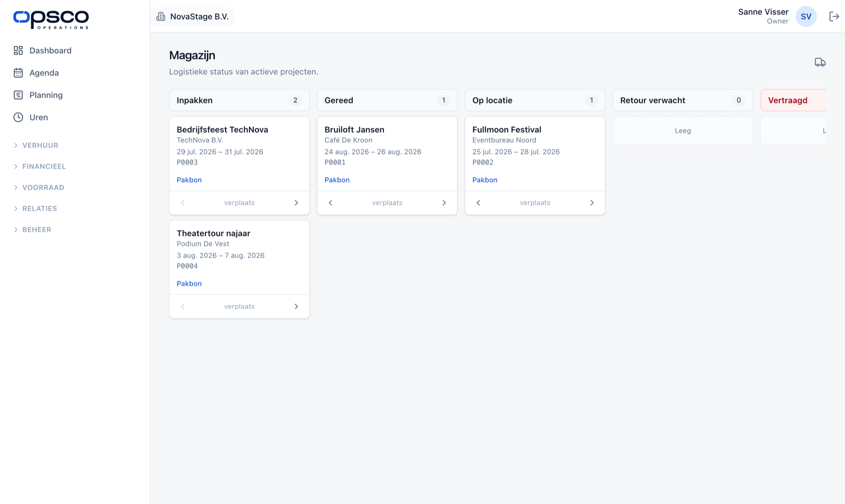This screenshot has width=845, height=504.
Task: Click the NovaStage B.V. company selector
Action: pos(193,16)
